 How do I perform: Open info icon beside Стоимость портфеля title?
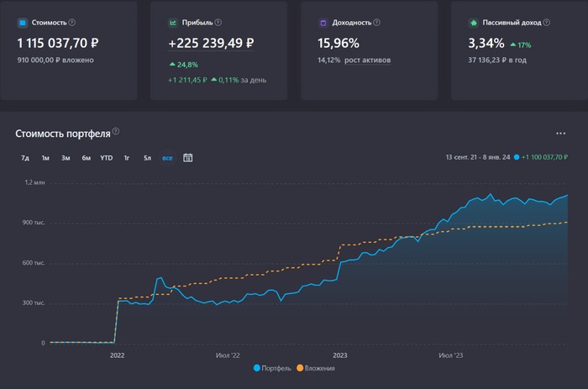click(x=116, y=132)
